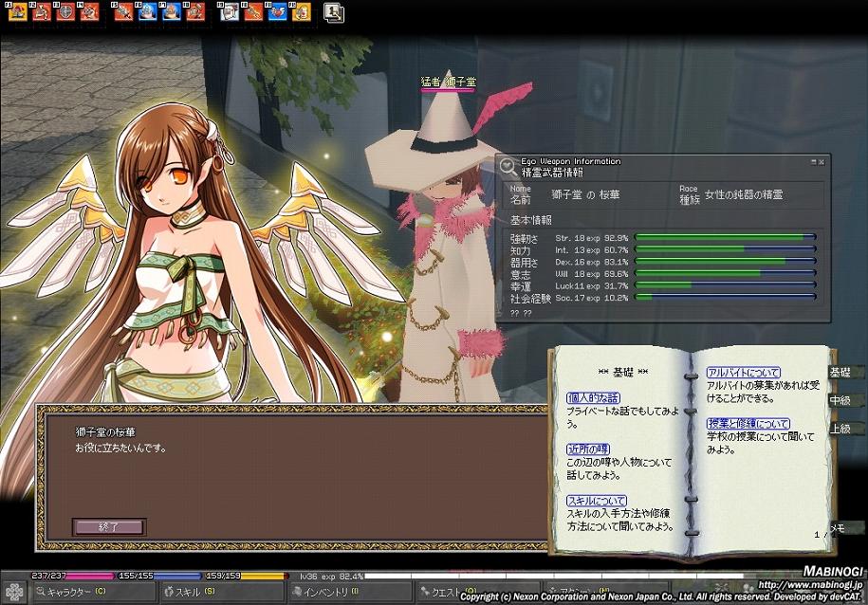The image size is (868, 605).
Task: Click the Int. 13 experience bar
Action: coord(725,249)
